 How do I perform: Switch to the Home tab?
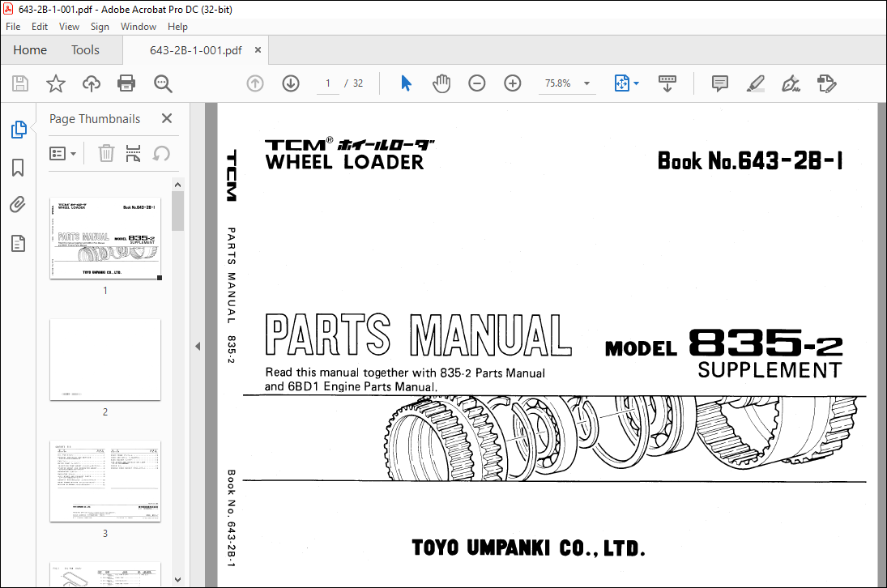click(x=30, y=49)
